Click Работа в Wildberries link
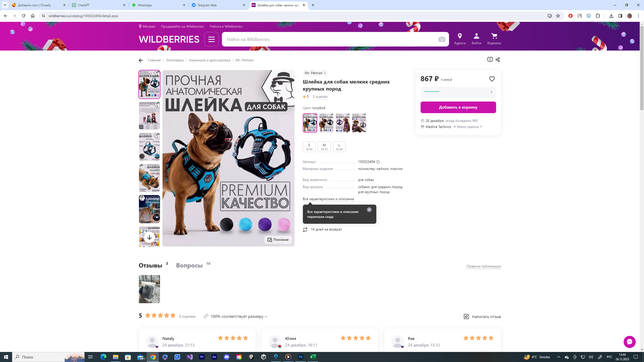This screenshot has height=362, width=644. point(226,26)
